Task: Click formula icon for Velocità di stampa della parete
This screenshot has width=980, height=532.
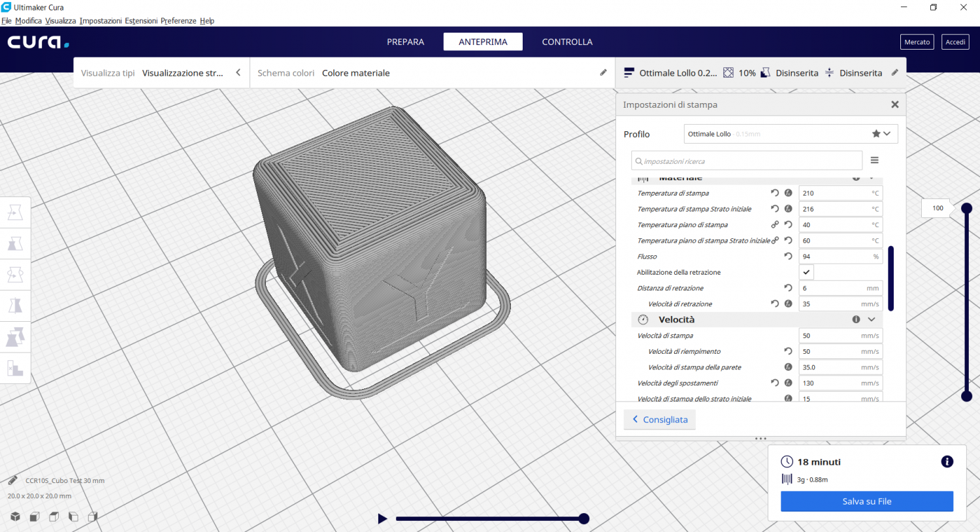Action: (x=788, y=367)
